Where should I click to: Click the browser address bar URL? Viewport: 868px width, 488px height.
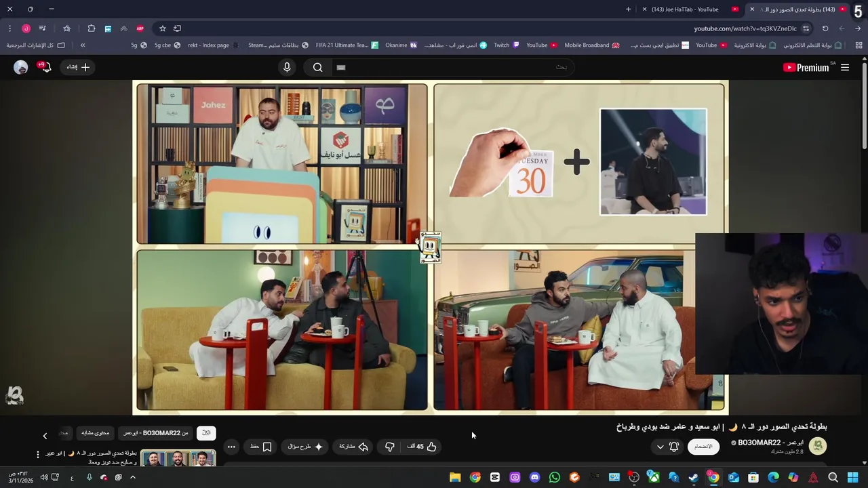tap(745, 28)
